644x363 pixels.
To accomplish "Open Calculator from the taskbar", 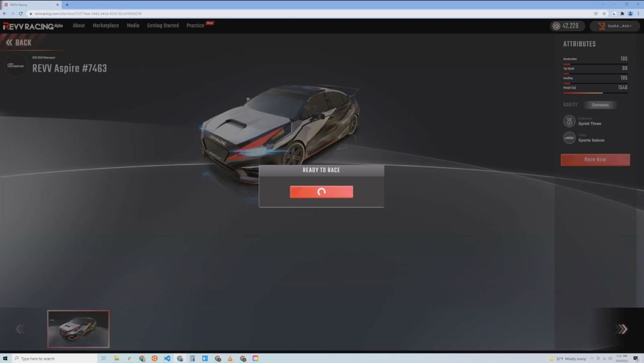I will point(192,358).
